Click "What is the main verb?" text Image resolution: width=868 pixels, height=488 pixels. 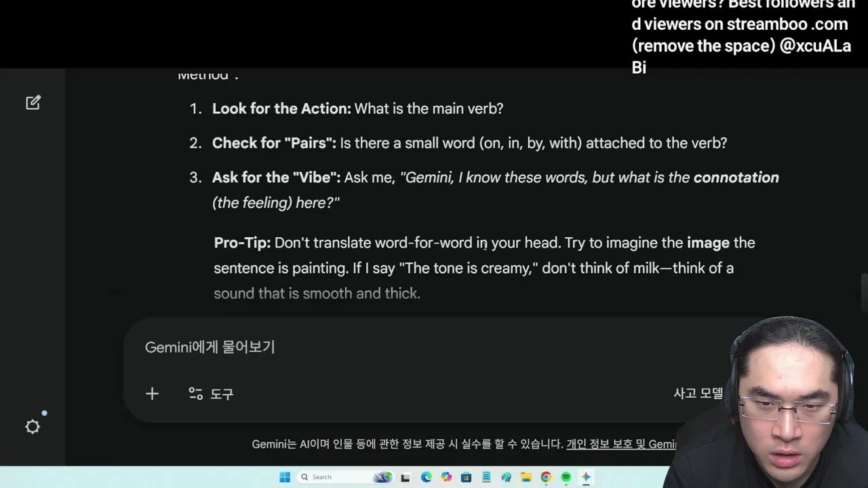tap(429, 108)
